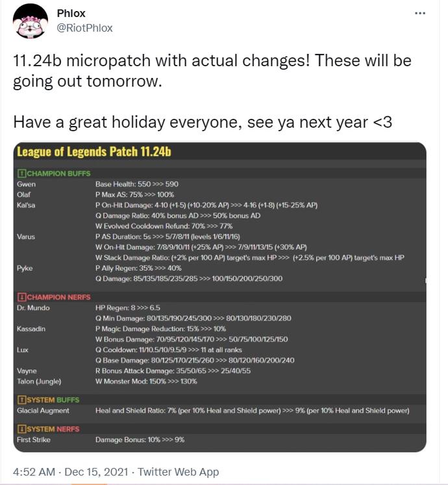Click the yellow System Buffs arrow icon
This screenshot has height=485, width=448.
click(x=21, y=399)
